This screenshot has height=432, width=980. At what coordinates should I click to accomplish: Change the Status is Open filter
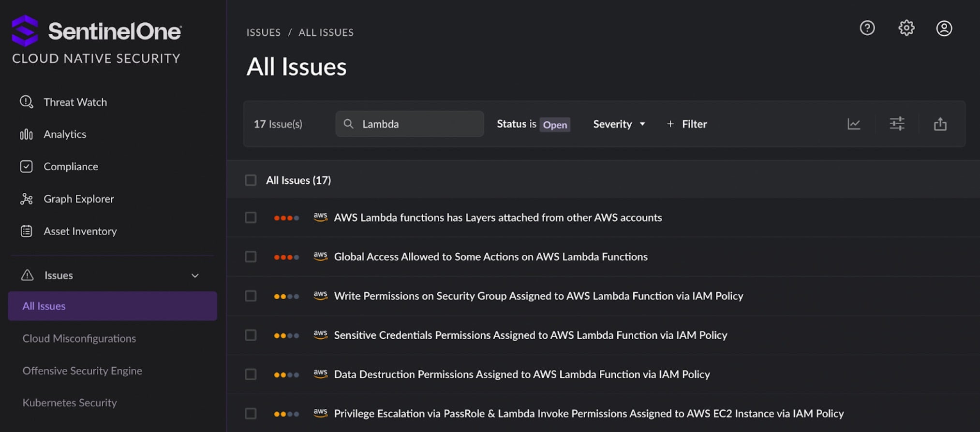pyautogui.click(x=554, y=125)
